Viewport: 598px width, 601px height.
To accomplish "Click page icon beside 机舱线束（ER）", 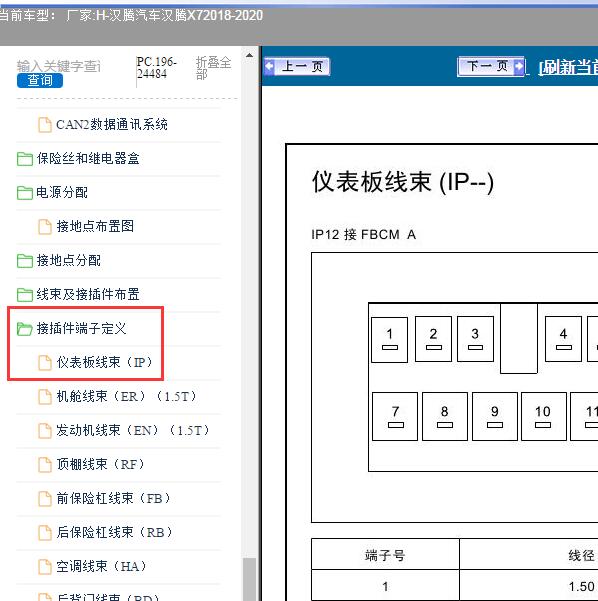I will pyautogui.click(x=45, y=397).
